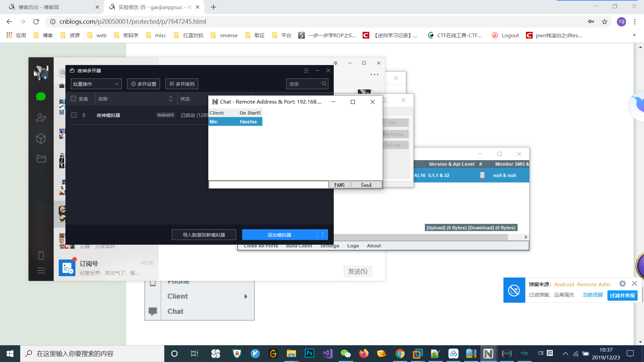
Task: Open the Logs menu item
Action: point(353,246)
